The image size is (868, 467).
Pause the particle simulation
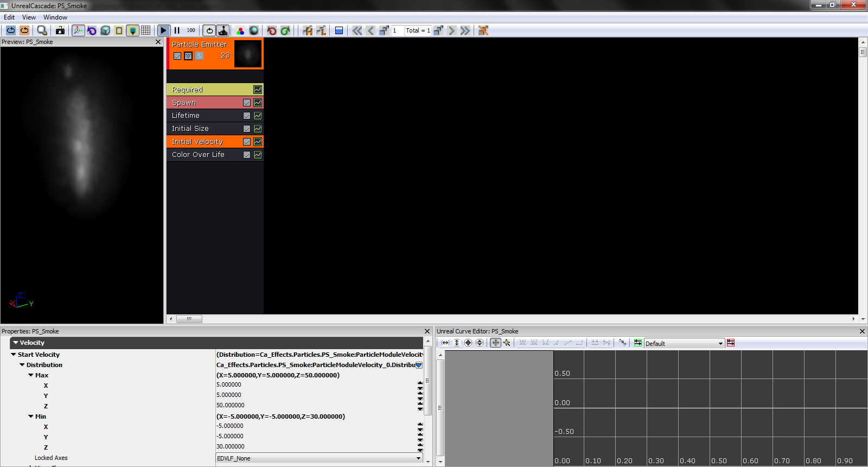click(177, 30)
